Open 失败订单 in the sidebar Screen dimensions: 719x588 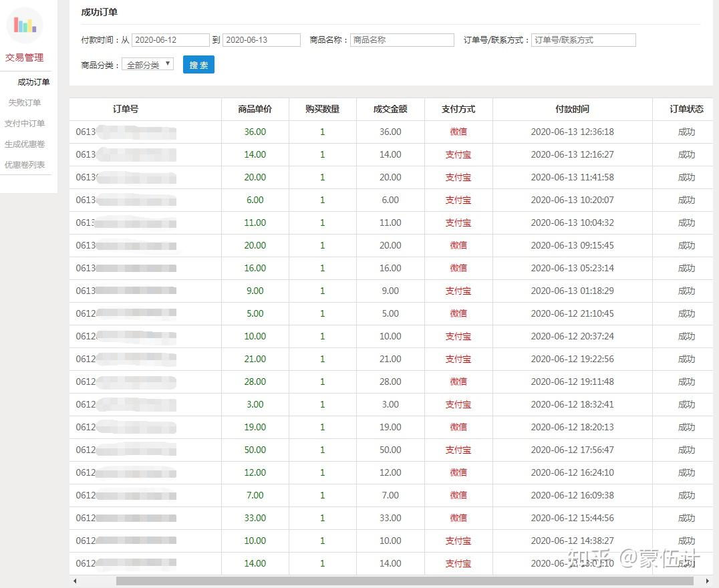(x=25, y=103)
